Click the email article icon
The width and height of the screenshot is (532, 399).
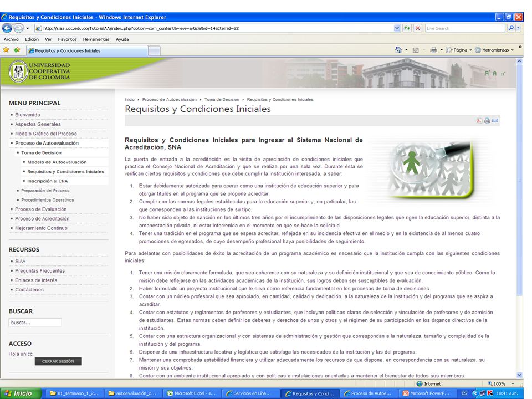pos(495,120)
